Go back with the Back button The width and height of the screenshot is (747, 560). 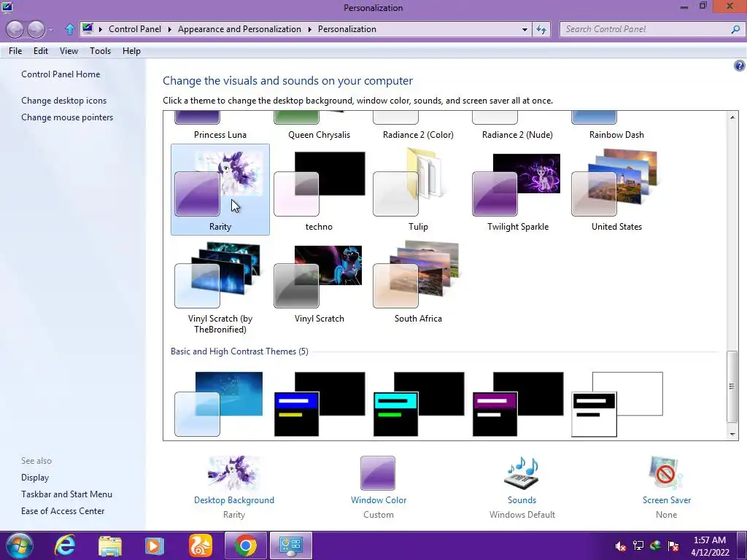[15, 29]
